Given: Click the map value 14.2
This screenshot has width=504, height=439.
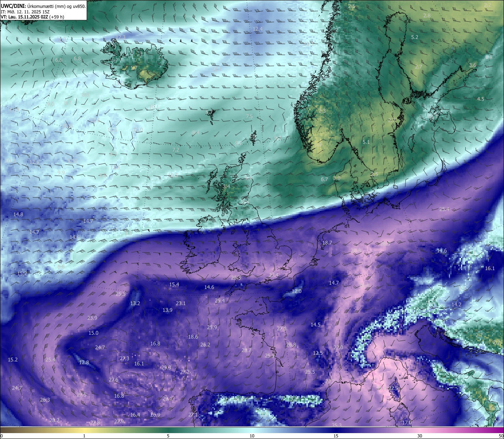Looking at the screenshot, I should tap(456, 304).
